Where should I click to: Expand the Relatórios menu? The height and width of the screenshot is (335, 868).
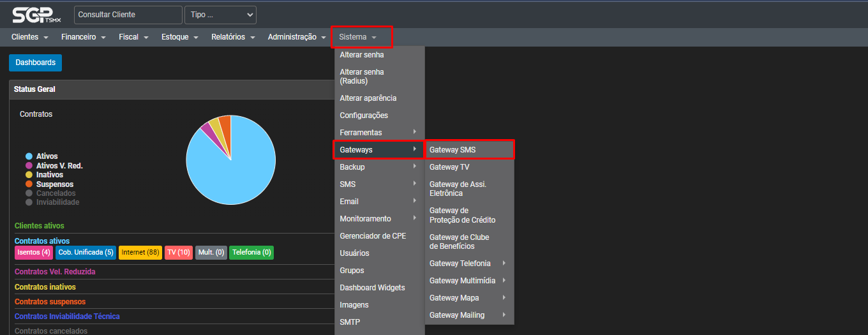tap(233, 37)
